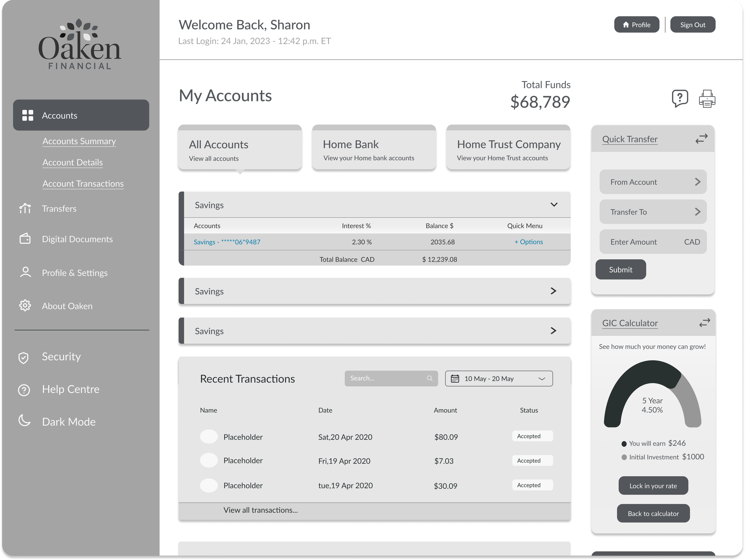The image size is (745, 560).
Task: Expand the second Savings section
Action: [x=553, y=291]
